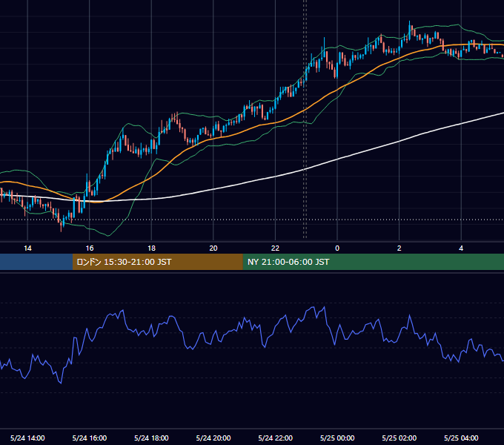The image size is (504, 445).
Task: Click the NY session bar '21:00-06:00 JST'
Action: pyautogui.click(x=373, y=262)
